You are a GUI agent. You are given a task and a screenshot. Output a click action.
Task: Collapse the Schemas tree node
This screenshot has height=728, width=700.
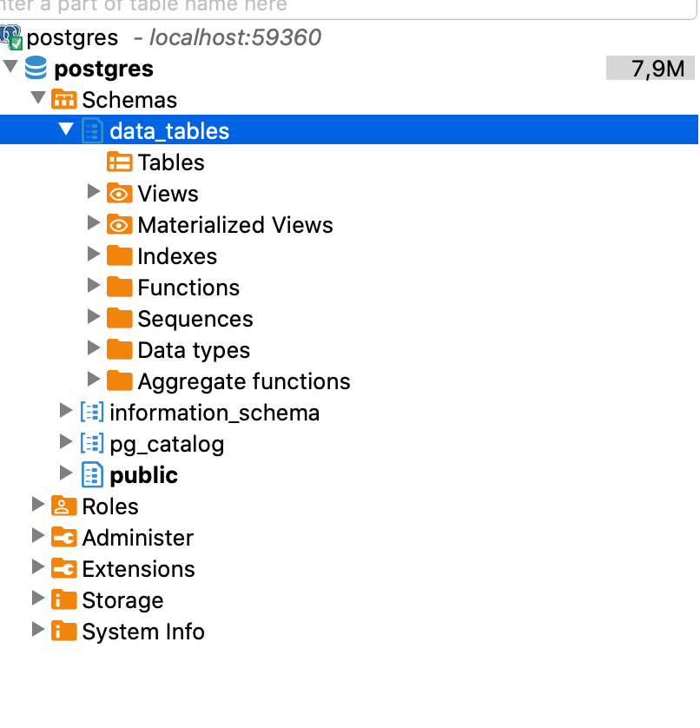[x=37, y=99]
